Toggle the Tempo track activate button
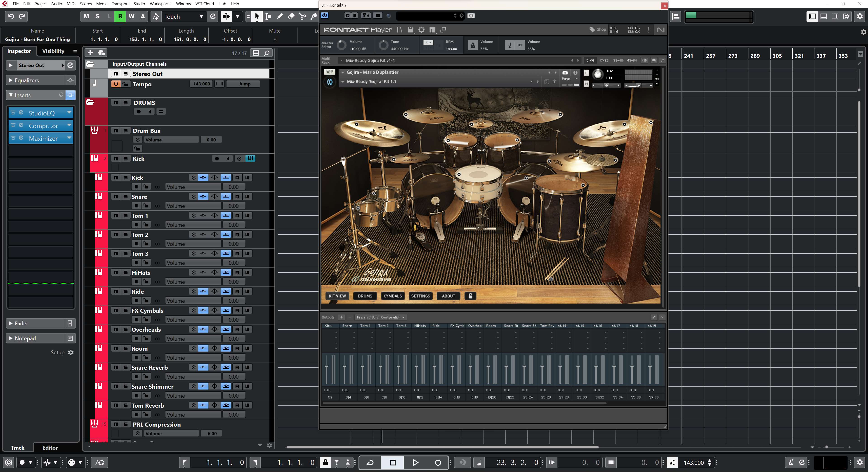The width and height of the screenshot is (868, 472). pyautogui.click(x=116, y=84)
